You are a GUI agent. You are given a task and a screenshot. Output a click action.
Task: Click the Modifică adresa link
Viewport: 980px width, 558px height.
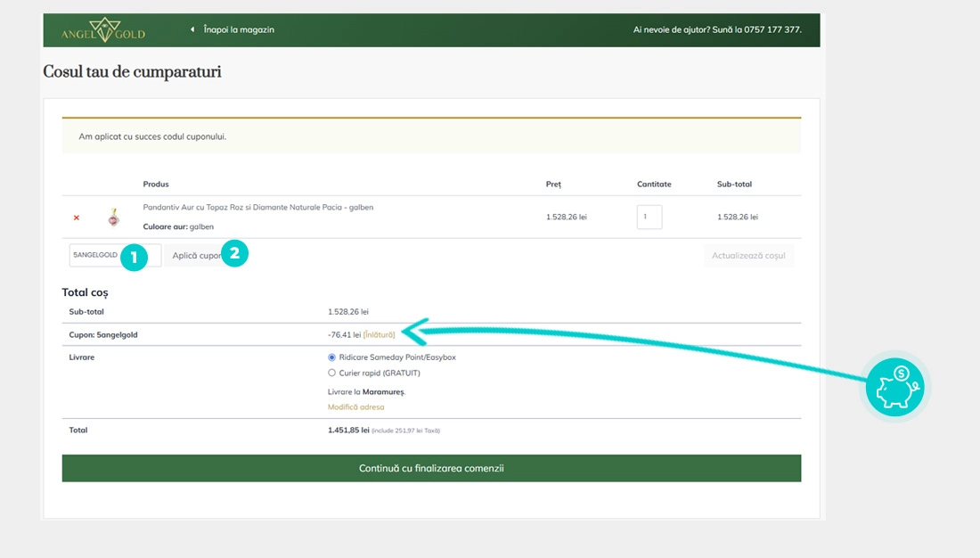pos(356,407)
